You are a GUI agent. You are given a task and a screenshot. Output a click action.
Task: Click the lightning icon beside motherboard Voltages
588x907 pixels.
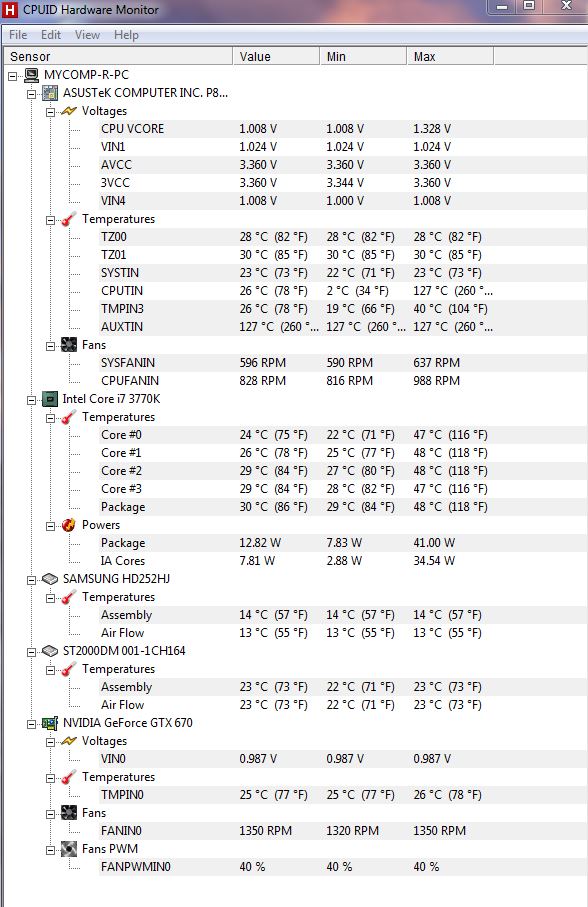[x=69, y=110]
